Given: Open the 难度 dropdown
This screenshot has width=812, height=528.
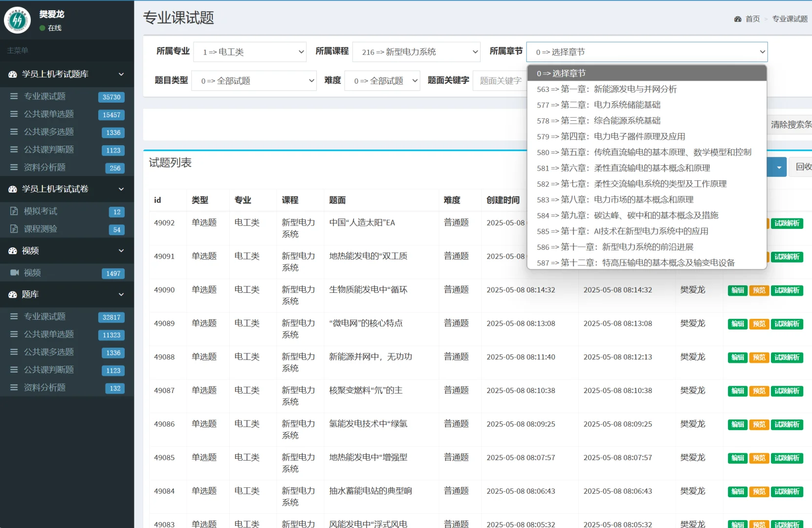Looking at the screenshot, I should pyautogui.click(x=382, y=81).
